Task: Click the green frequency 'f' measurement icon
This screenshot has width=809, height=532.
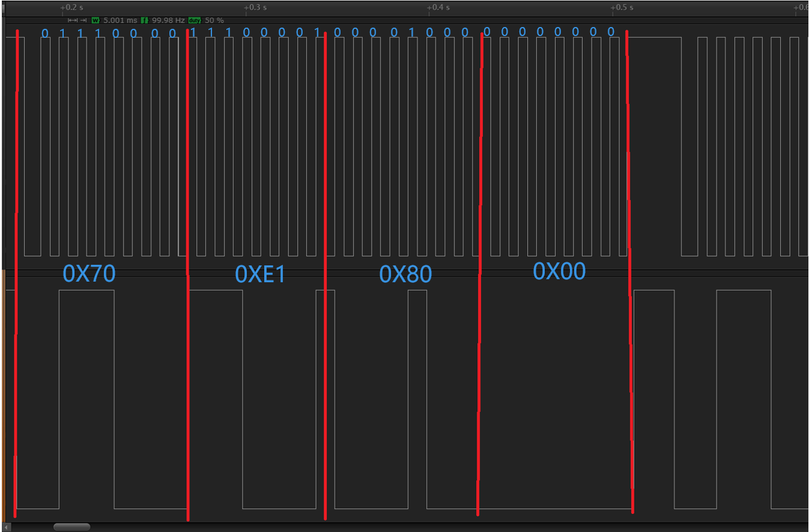Action: point(144,20)
